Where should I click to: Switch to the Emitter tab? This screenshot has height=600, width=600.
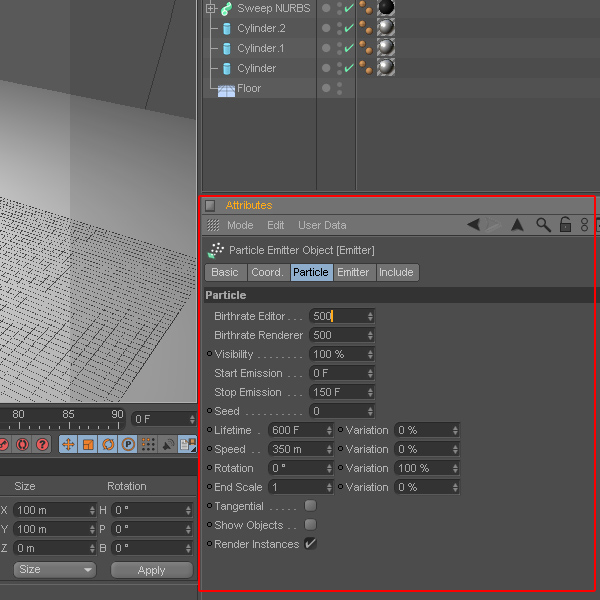[354, 272]
